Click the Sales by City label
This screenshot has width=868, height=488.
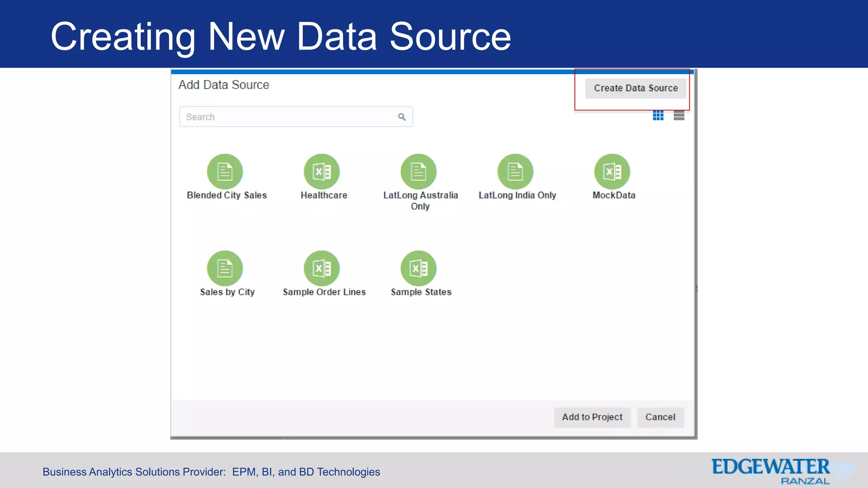pos(227,292)
